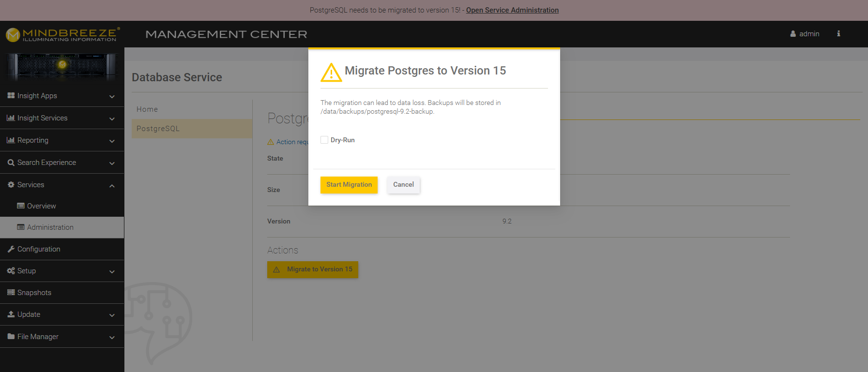Click the Configuration wrench icon
This screenshot has height=372, width=868.
click(x=11, y=249)
